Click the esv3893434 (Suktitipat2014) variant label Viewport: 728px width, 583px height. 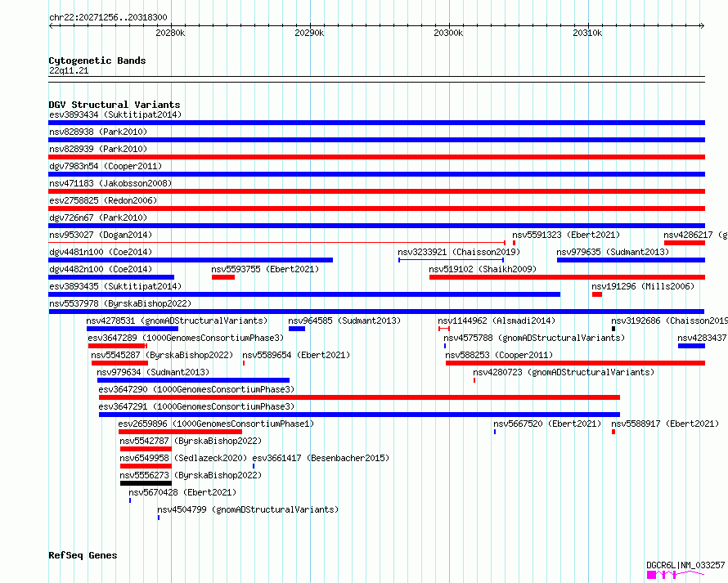pyautogui.click(x=115, y=114)
